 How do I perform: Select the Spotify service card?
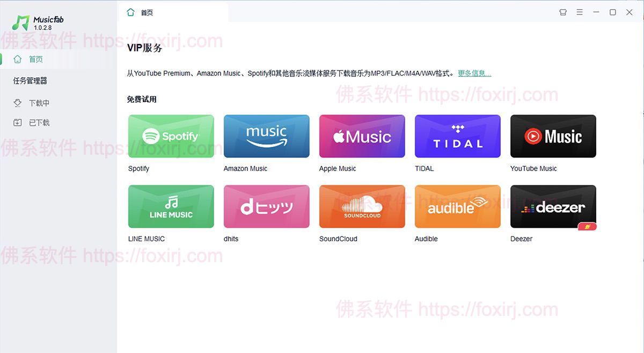pyautogui.click(x=171, y=136)
